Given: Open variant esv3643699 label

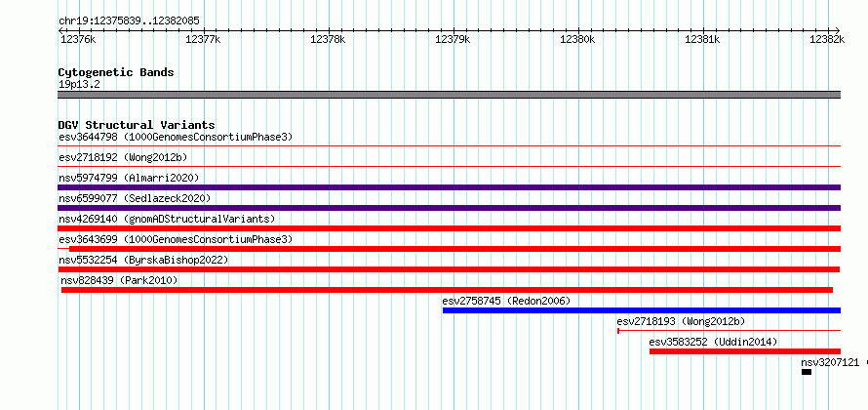Looking at the screenshot, I should pos(176,239).
